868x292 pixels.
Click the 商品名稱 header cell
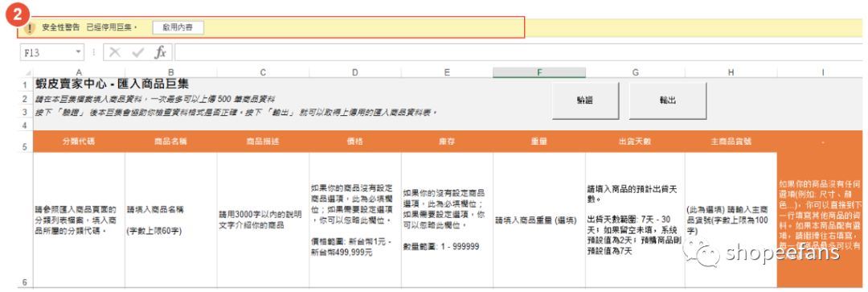171,142
